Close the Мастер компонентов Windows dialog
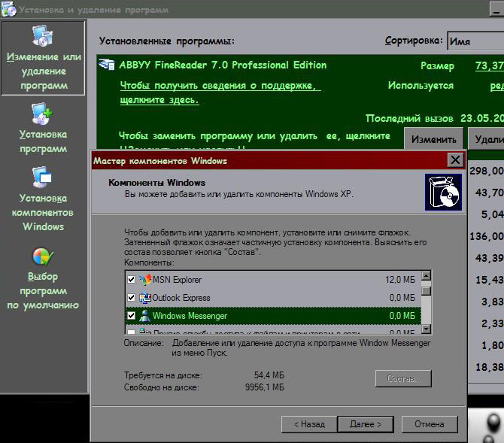This screenshot has height=443, width=504. 455,159
